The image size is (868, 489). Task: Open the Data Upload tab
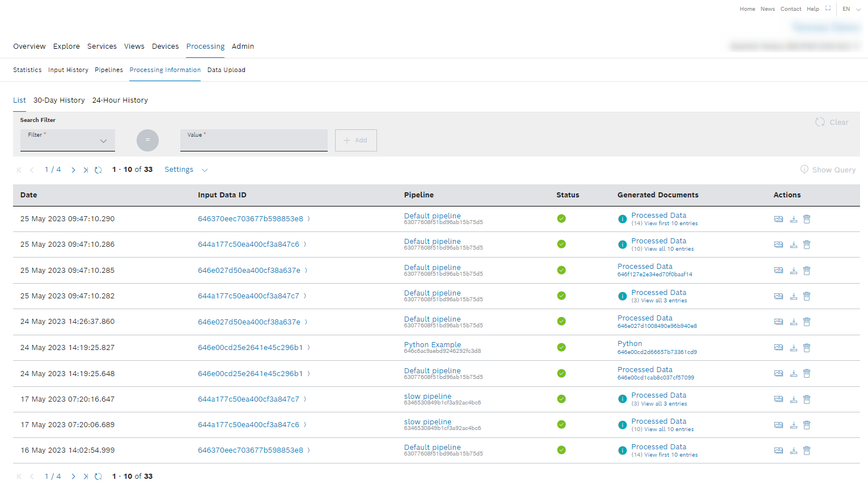point(226,70)
